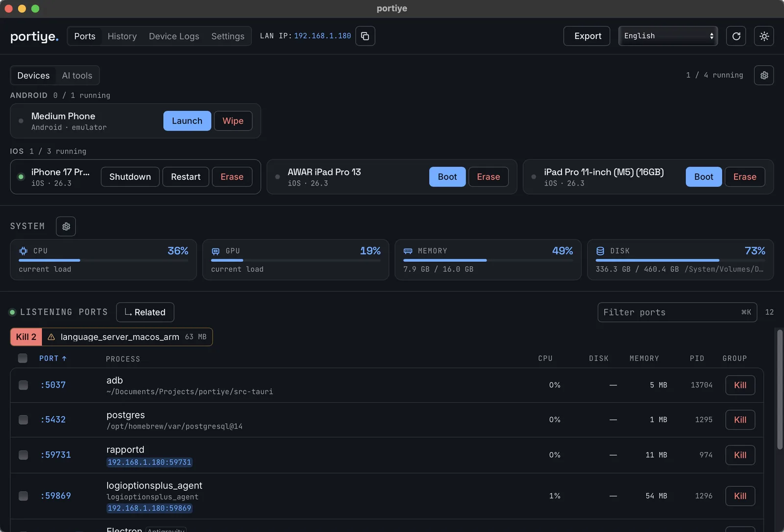The image size is (784, 532).
Task: Open the Device Logs tab
Action: [x=174, y=36]
